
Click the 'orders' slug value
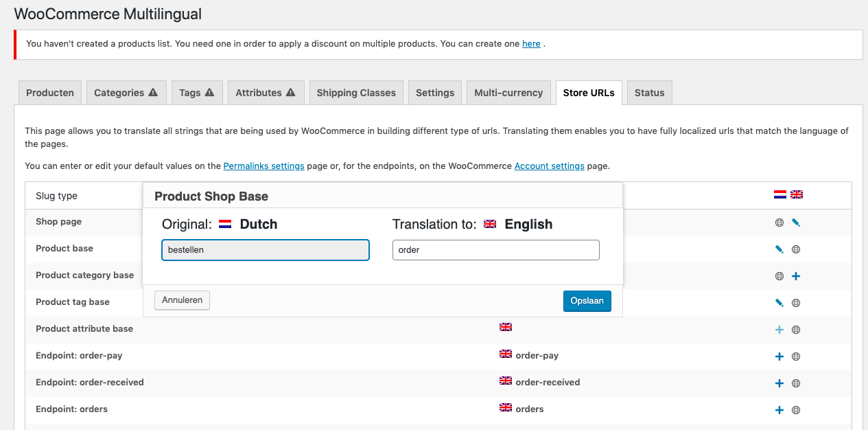tap(530, 409)
